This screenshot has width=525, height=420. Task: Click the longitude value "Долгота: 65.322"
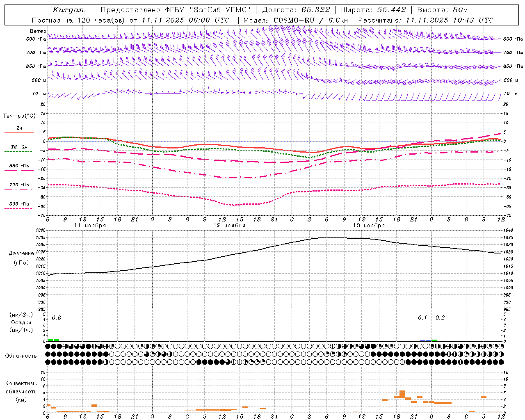tap(296, 10)
